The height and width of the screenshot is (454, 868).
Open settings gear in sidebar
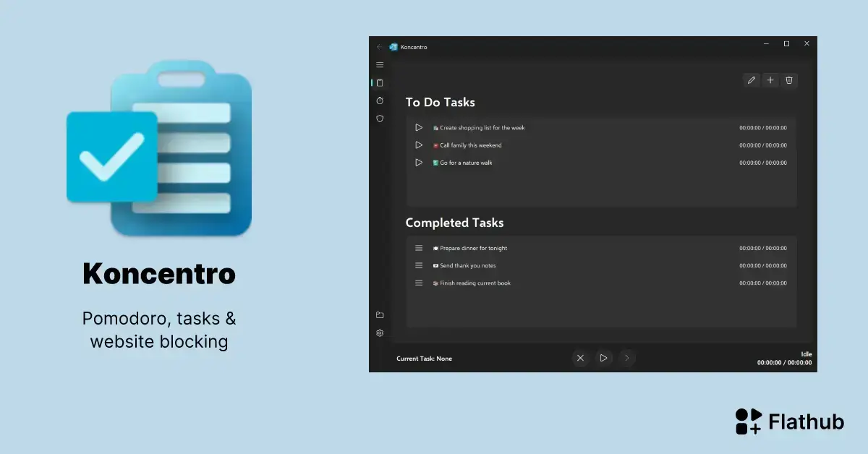380,333
